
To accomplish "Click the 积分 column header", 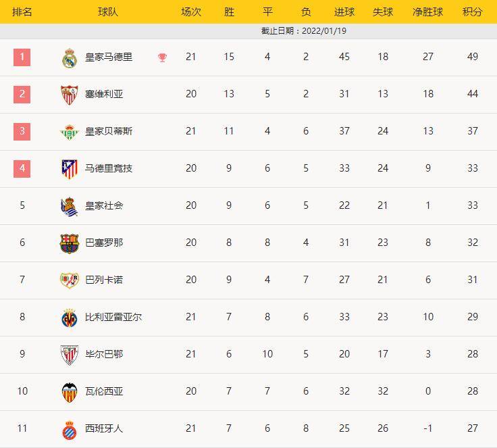I will [x=472, y=12].
